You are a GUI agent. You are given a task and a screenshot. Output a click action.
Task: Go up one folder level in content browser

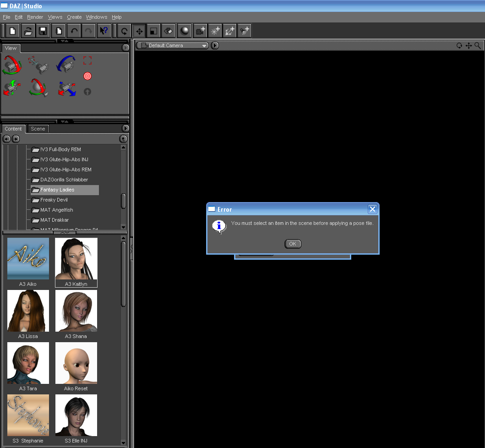pos(123,139)
